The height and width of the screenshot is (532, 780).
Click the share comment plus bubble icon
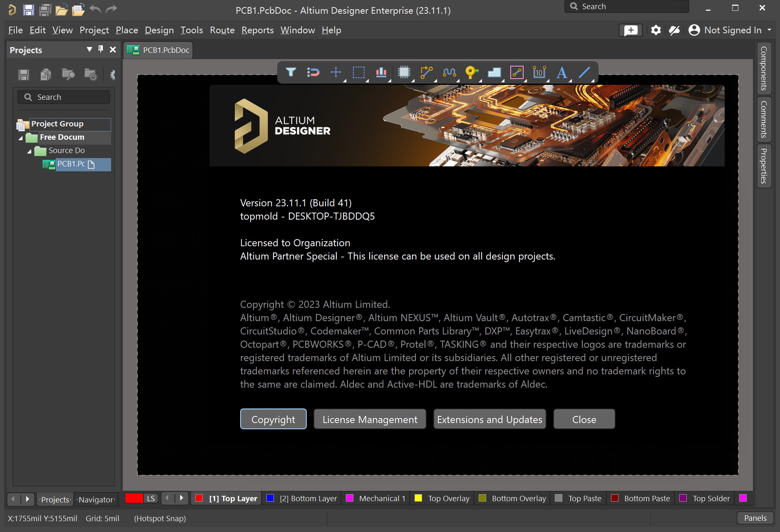(x=631, y=30)
